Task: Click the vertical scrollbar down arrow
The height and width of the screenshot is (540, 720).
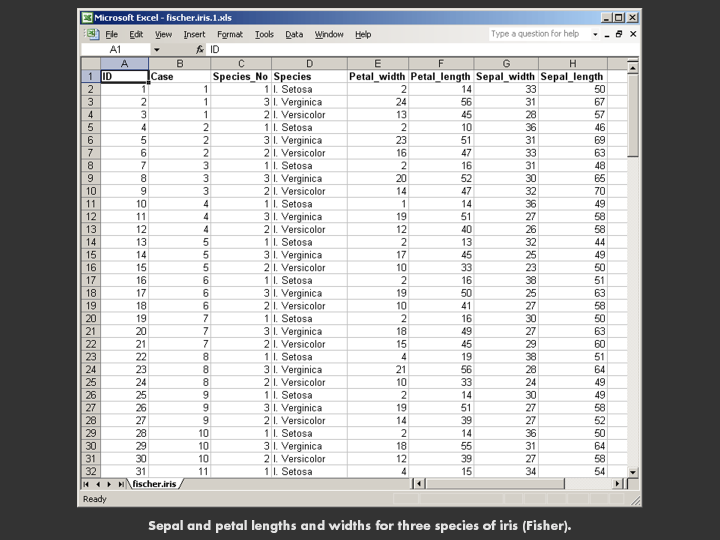Action: pos(632,471)
